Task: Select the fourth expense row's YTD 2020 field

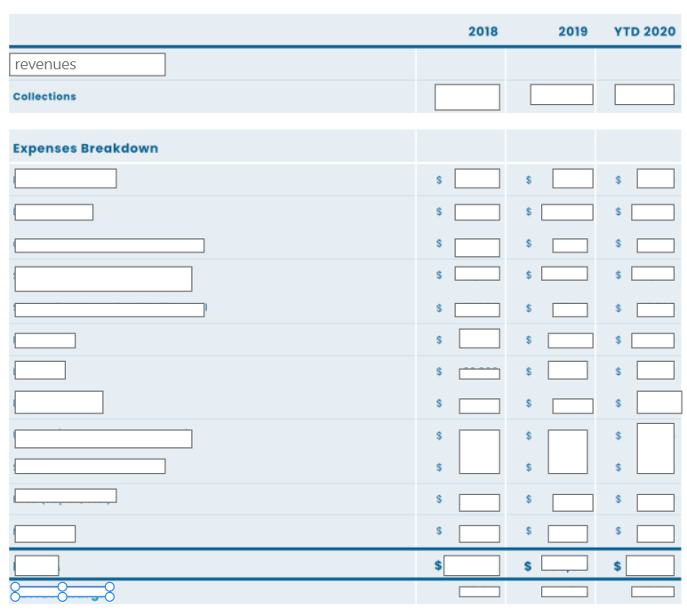Action: 653,274
